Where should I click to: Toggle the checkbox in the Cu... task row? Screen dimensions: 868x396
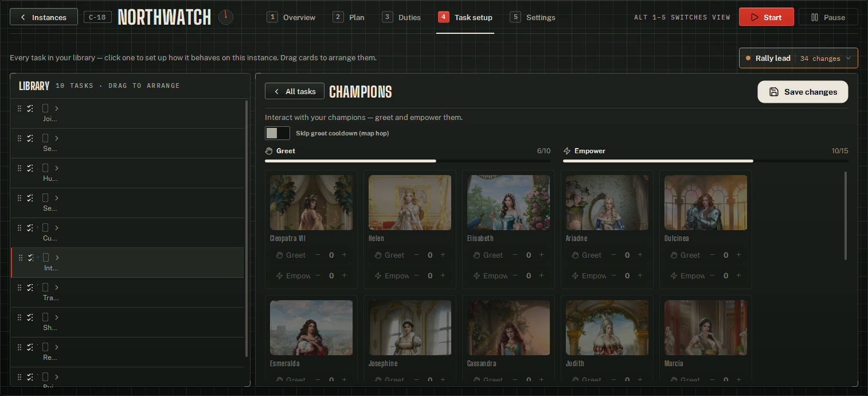[45, 227]
